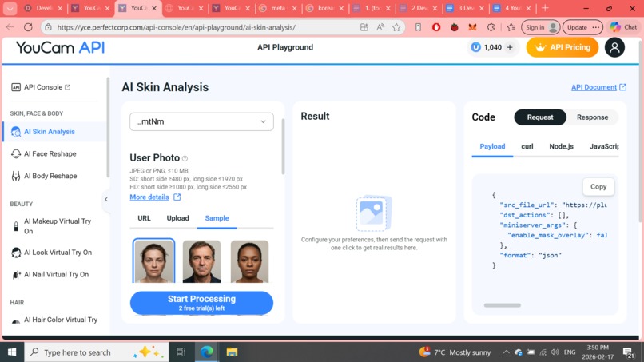
Task: Click the code panel horizontal scrollbar
Action: click(502, 305)
